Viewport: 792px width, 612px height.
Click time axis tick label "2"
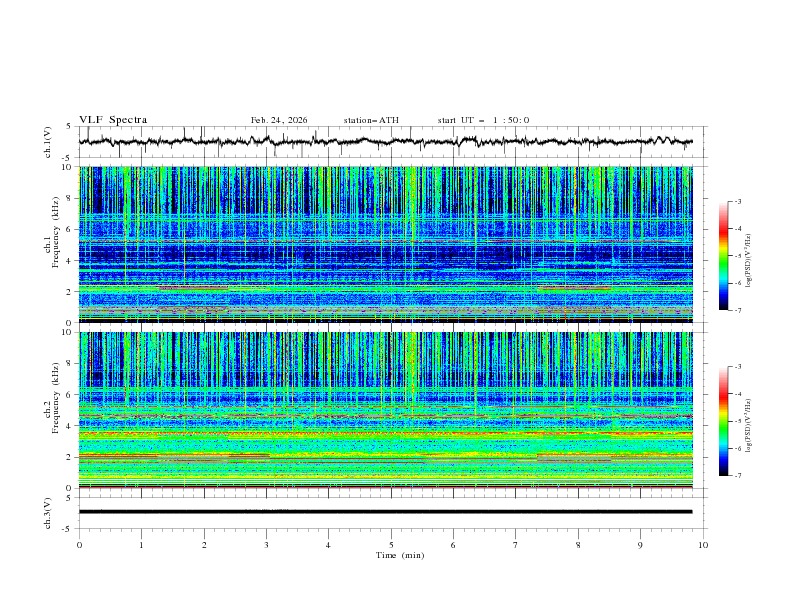click(204, 545)
